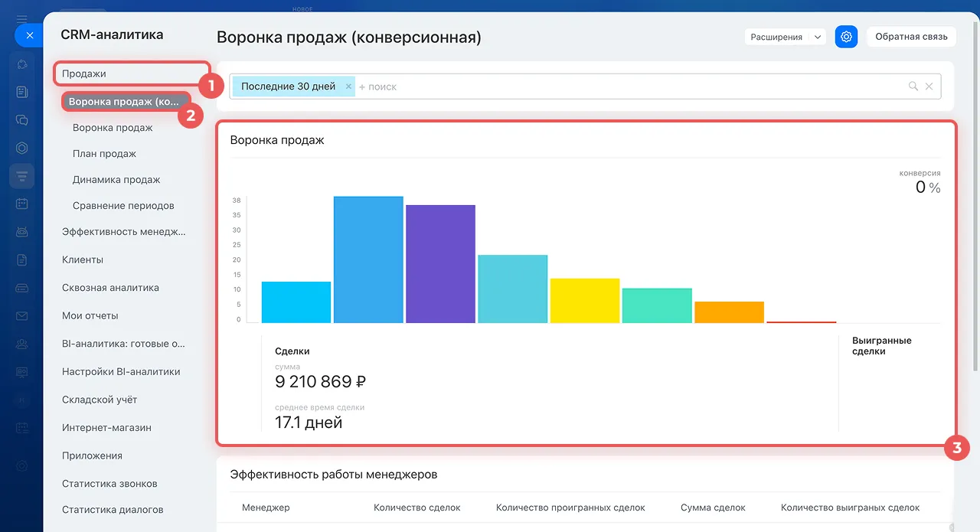The image size is (980, 532).
Task: Open Статистика диалогов in the sidebar
Action: pyautogui.click(x=113, y=510)
